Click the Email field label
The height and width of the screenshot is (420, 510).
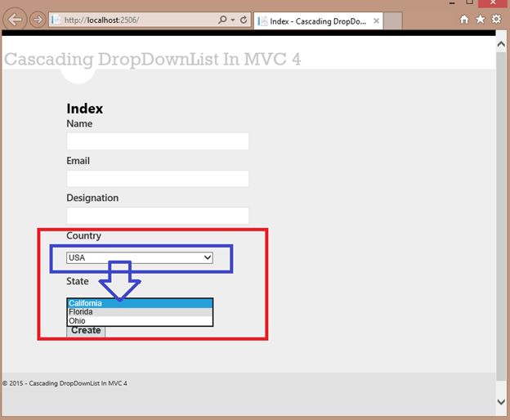(78, 161)
